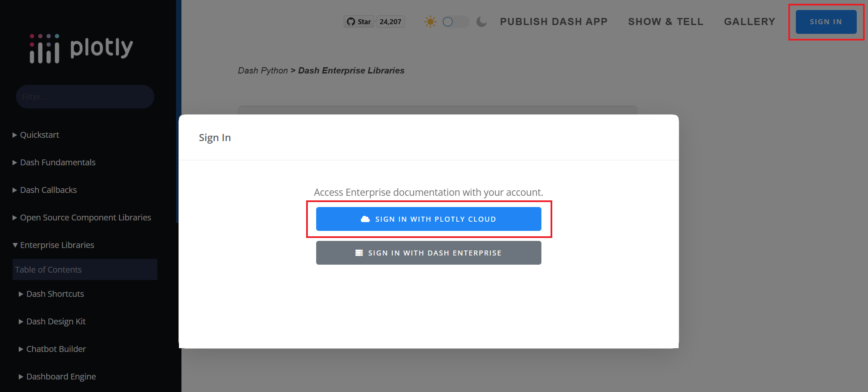Sign in with Plotly Cloud
Screen dimensions: 868x392
(x=428, y=218)
